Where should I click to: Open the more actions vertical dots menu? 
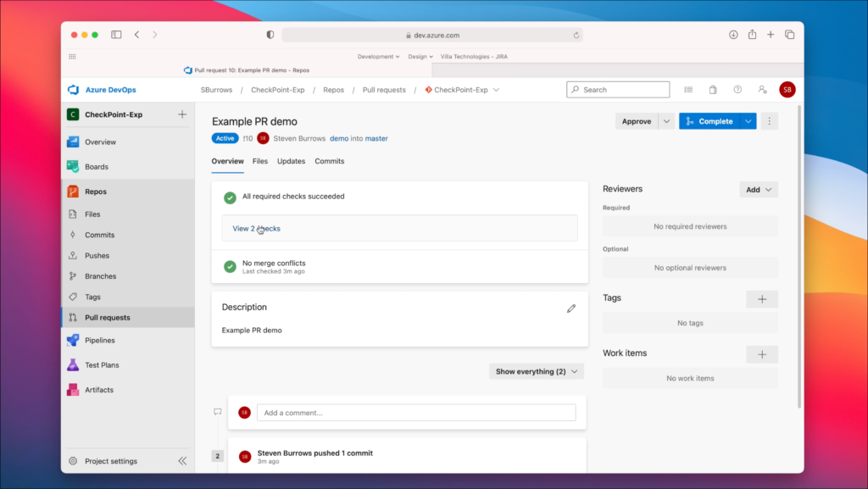pos(769,121)
